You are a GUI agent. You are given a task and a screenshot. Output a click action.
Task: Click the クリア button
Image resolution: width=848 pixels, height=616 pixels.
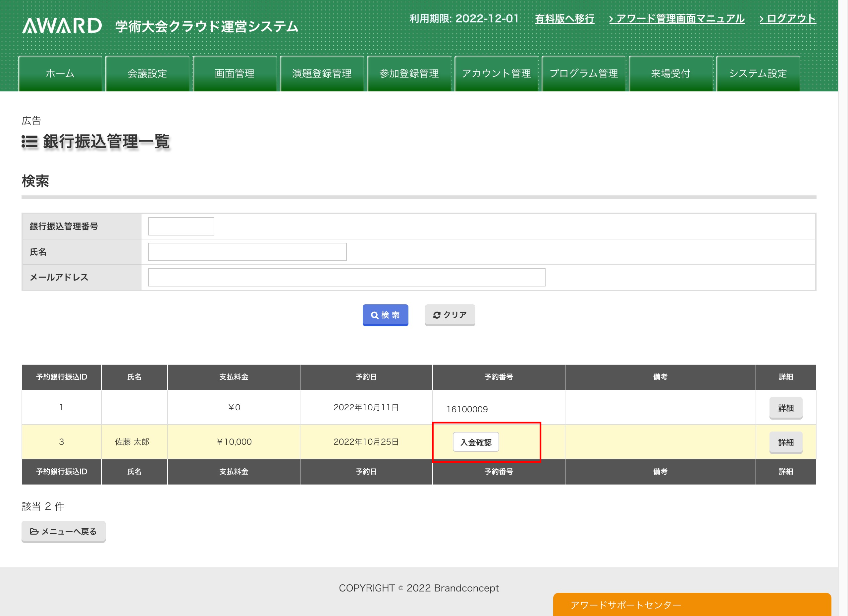pos(450,315)
